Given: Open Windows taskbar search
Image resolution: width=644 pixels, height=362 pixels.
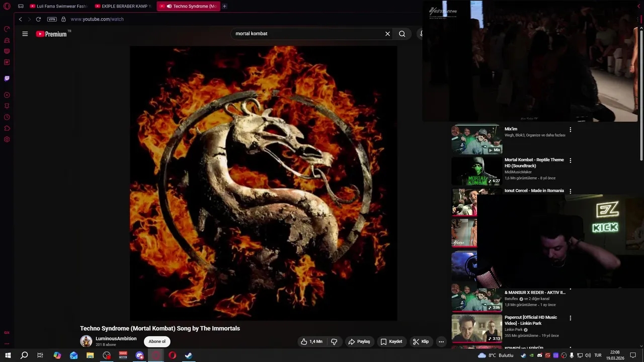Looking at the screenshot, I should click(x=24, y=355).
